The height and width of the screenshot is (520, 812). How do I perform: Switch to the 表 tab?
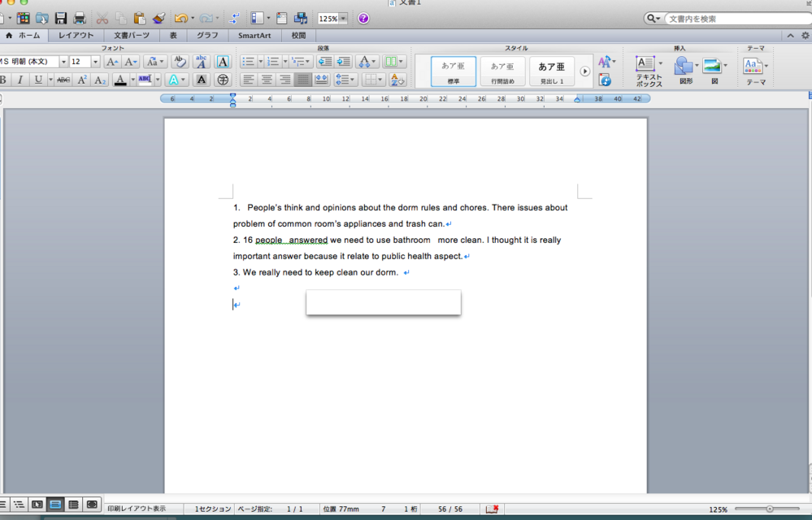pyautogui.click(x=173, y=35)
